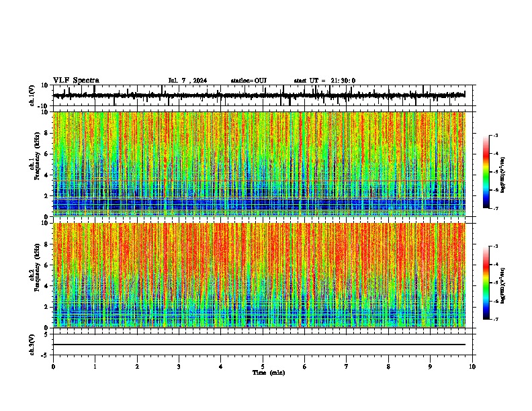Click the ch.1 spectrogram color scale bar

coord(486,172)
